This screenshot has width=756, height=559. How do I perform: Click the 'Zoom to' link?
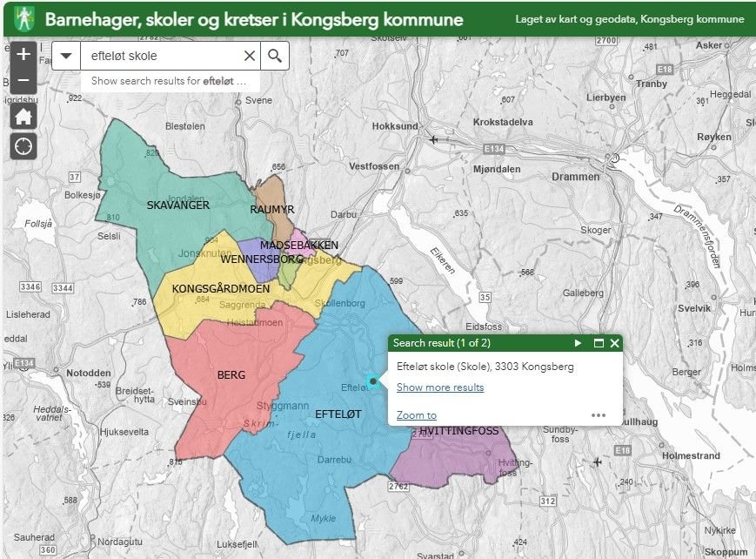(417, 415)
